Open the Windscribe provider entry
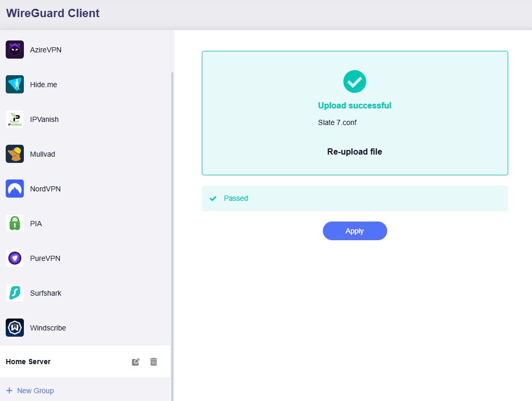 click(x=48, y=327)
